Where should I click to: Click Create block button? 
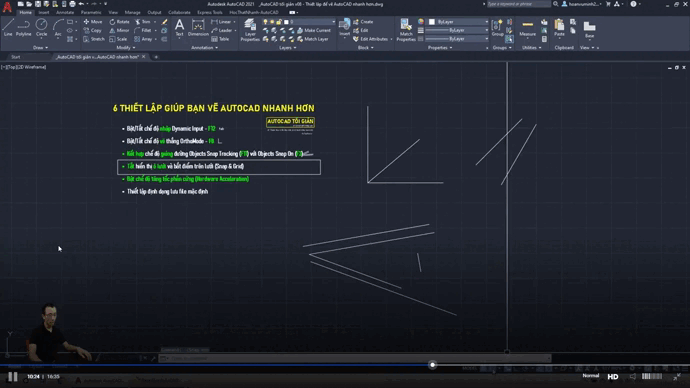pos(363,22)
